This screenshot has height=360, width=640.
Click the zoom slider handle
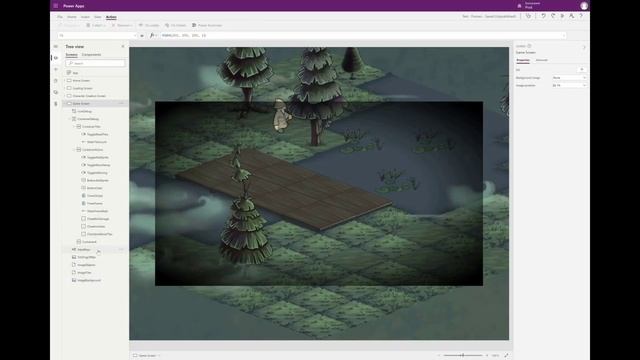click(463, 356)
